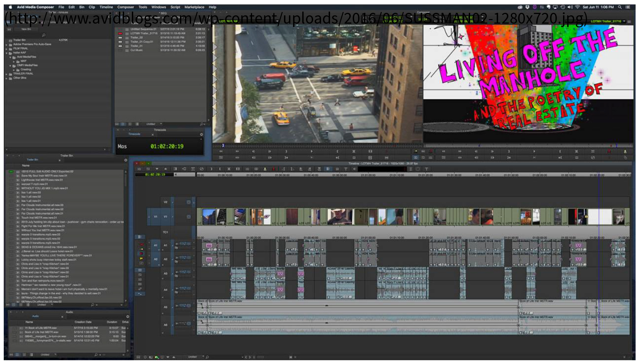This screenshot has height=364, width=641.
Task: Switch to the Audio bin tab
Action: click(35, 316)
